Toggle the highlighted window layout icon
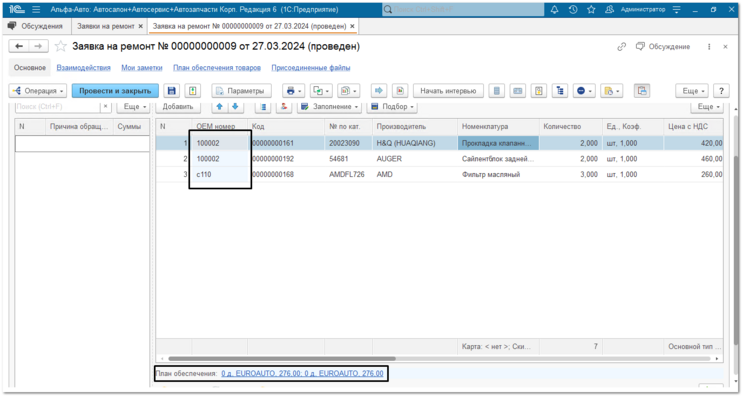The height and width of the screenshot is (397, 743). click(x=642, y=90)
